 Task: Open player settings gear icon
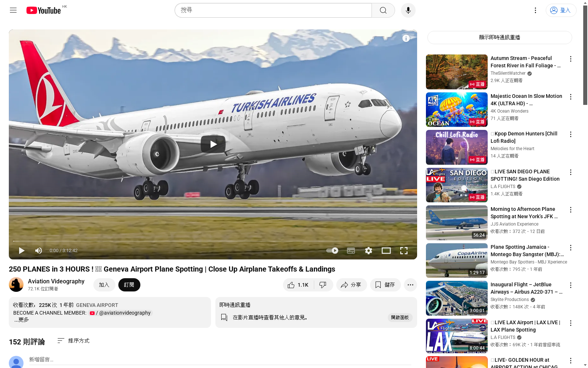369,251
